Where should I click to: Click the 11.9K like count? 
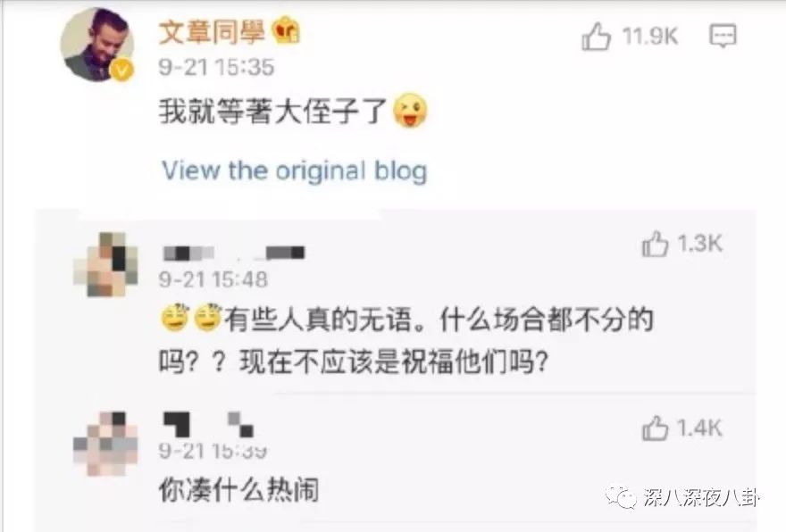click(649, 36)
